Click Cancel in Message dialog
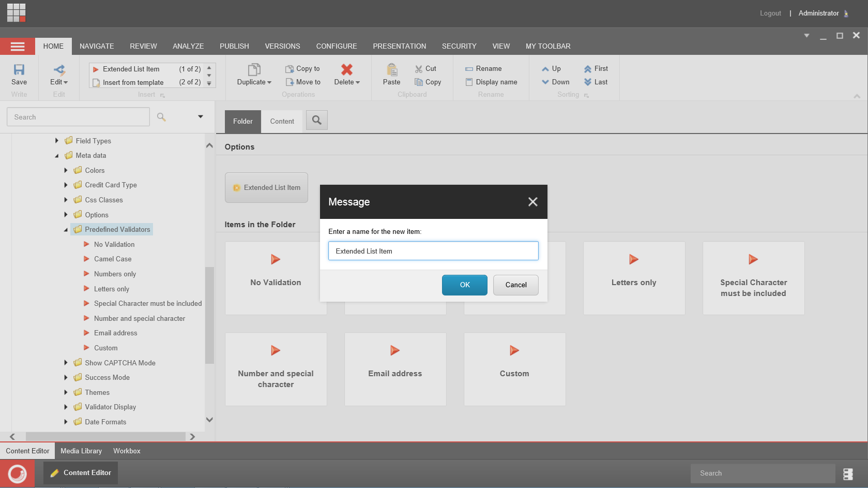 click(x=516, y=285)
